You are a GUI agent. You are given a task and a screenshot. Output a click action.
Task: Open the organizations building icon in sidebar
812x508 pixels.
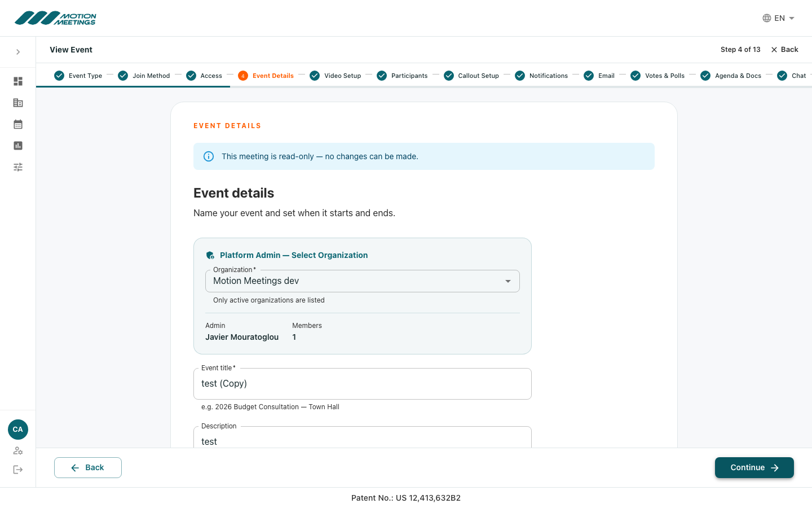coord(18,103)
